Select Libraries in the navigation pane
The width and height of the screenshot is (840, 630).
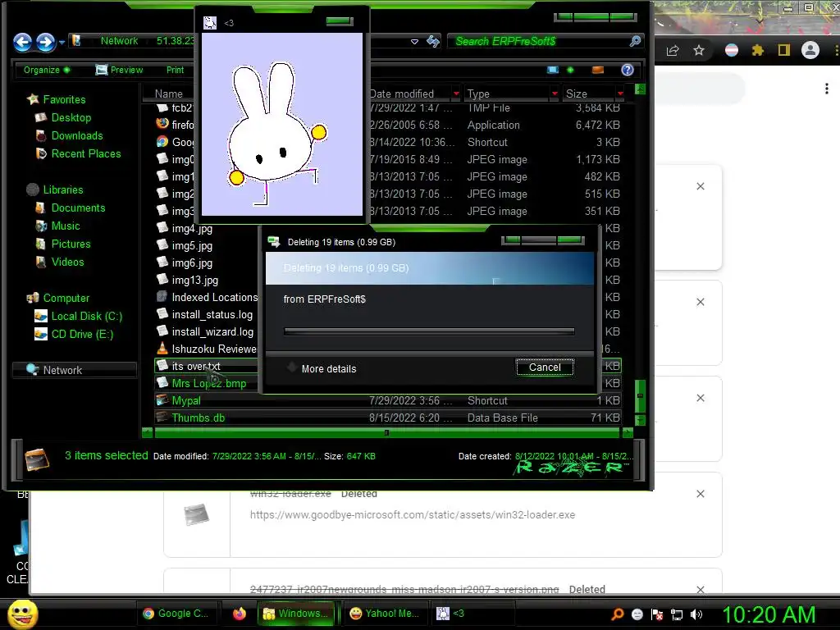click(63, 189)
